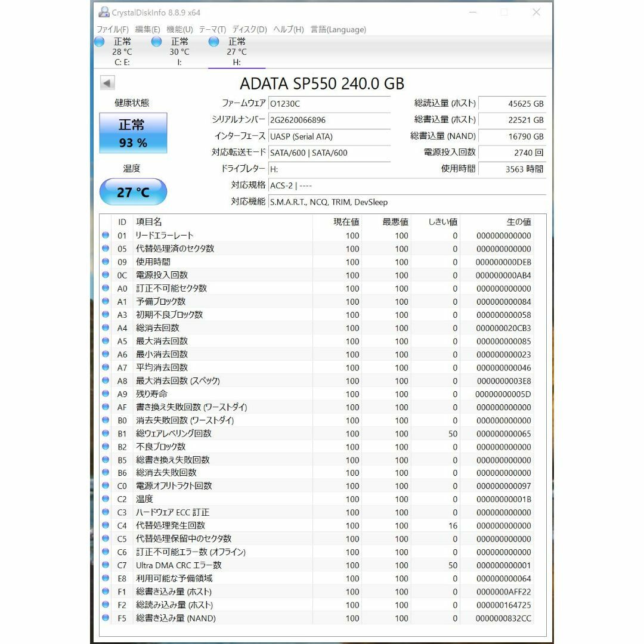Click the NAND writes value 16790 GB
644x644 pixels.
pyautogui.click(x=512, y=137)
